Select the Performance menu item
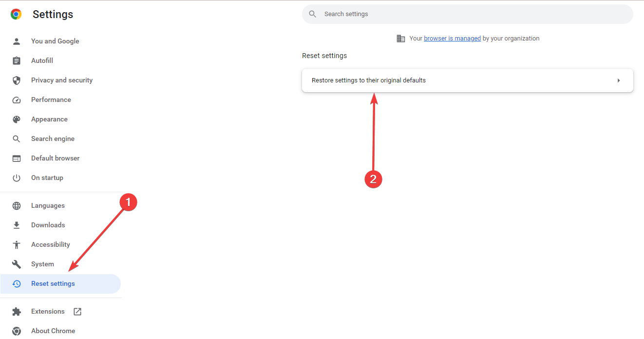 pyautogui.click(x=51, y=100)
